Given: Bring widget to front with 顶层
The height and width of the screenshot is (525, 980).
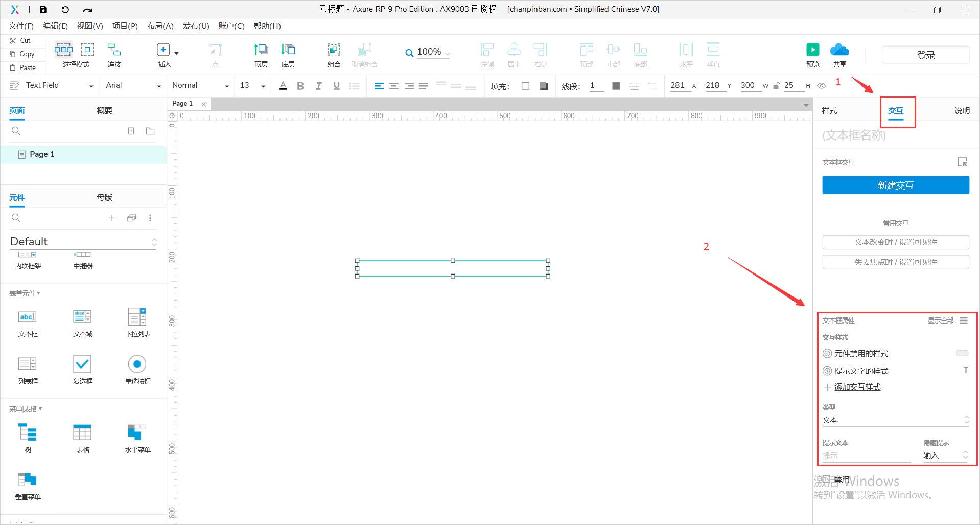Looking at the screenshot, I should tap(261, 50).
